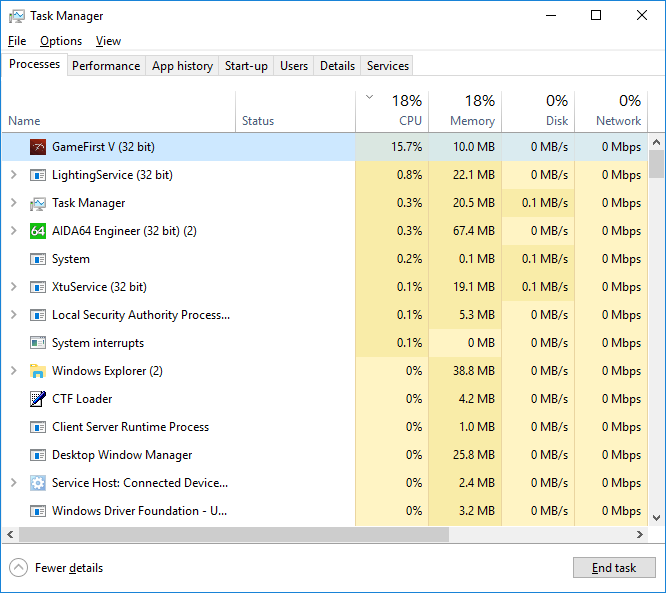
Task: Click the GameFirst V process icon
Action: [x=38, y=147]
